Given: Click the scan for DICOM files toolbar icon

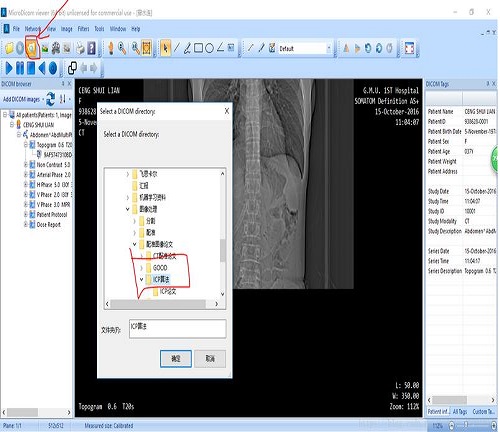Looking at the screenshot, I should [x=32, y=48].
